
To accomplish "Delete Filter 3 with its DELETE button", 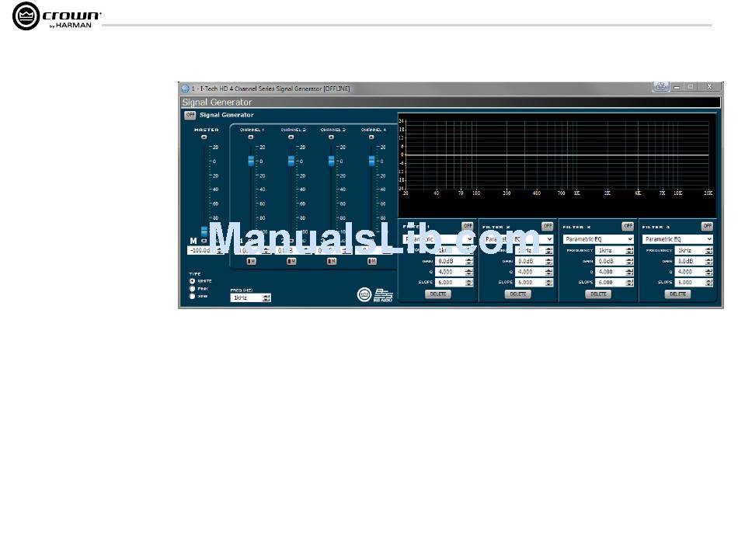I will [598, 294].
